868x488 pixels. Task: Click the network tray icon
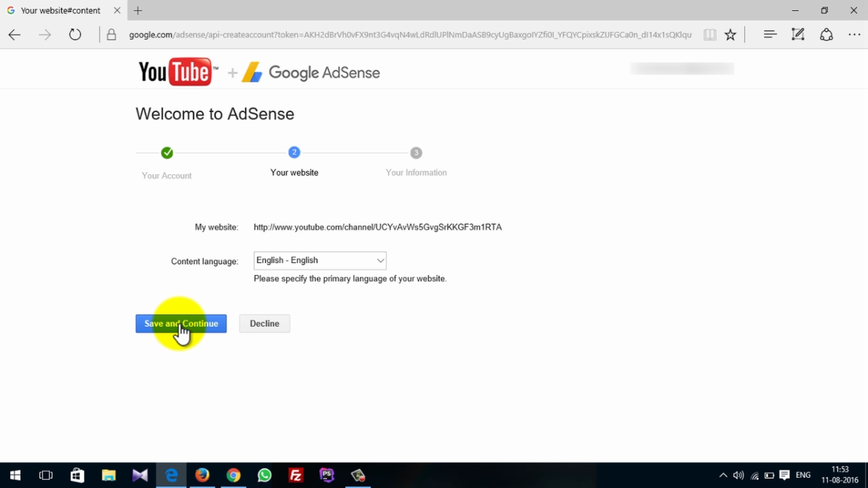point(754,475)
